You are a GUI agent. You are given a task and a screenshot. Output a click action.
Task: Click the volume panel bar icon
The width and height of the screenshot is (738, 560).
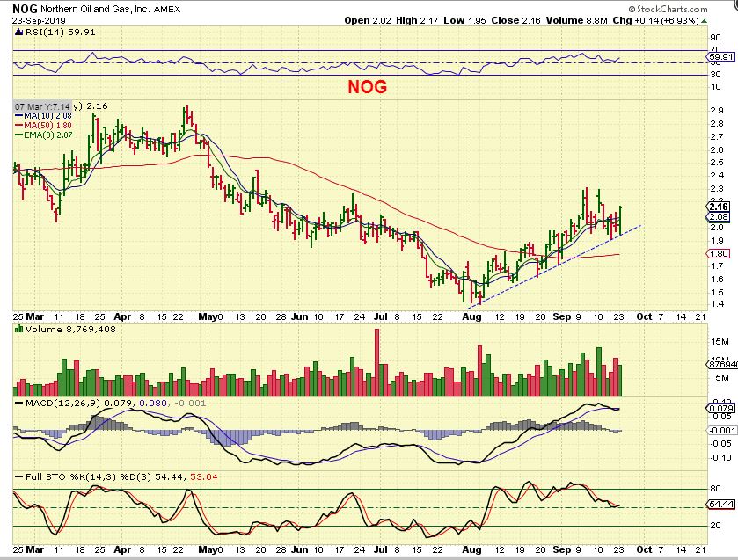[x=18, y=329]
